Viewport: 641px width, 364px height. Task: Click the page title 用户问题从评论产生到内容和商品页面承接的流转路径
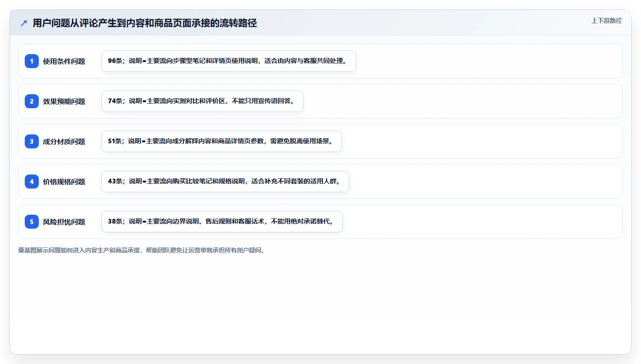(145, 23)
